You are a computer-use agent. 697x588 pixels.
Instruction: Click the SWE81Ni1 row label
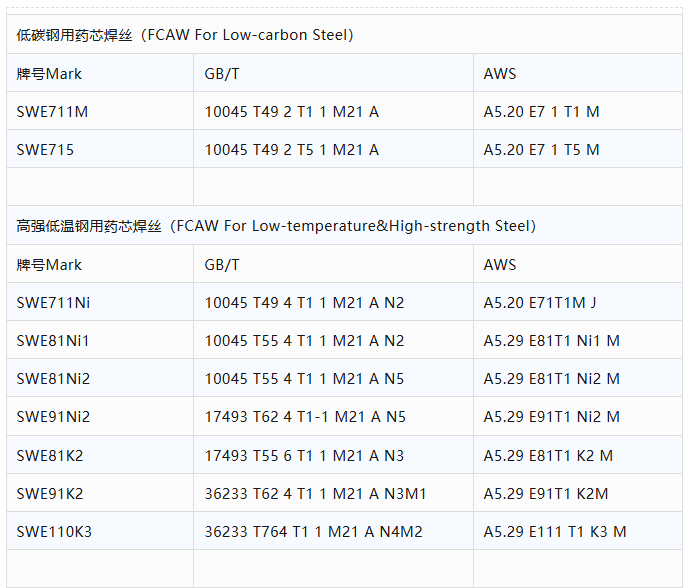(x=53, y=341)
